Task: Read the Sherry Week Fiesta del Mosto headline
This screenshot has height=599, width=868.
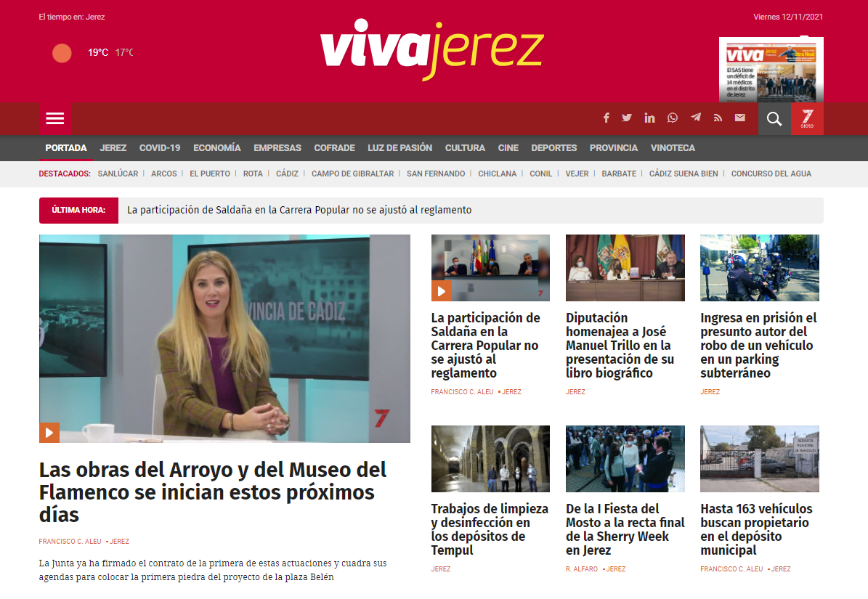Action: [x=625, y=529]
